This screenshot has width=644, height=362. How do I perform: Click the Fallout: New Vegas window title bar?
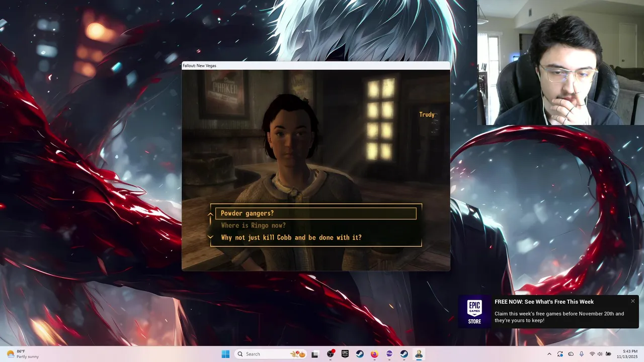pyautogui.click(x=316, y=65)
